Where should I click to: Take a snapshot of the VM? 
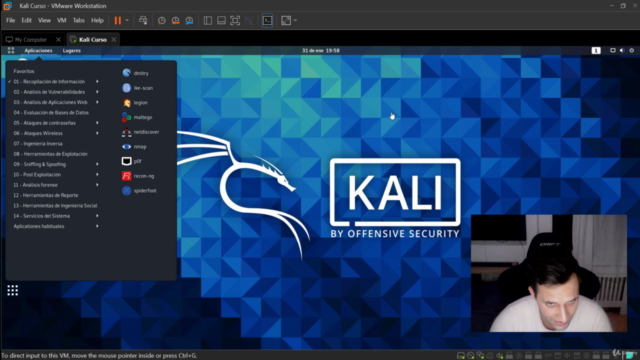point(162,20)
